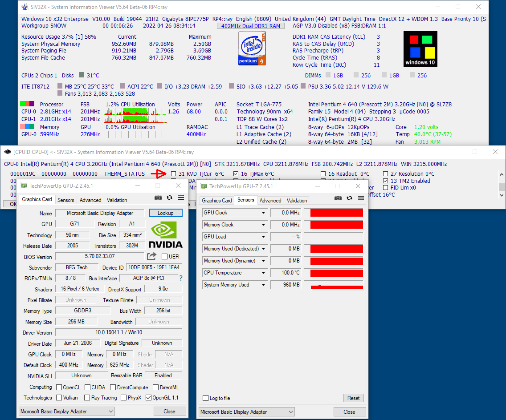Screen dimensions: 506x420
Task: Click the SIV32X title bar app icon
Action: coord(24,7)
